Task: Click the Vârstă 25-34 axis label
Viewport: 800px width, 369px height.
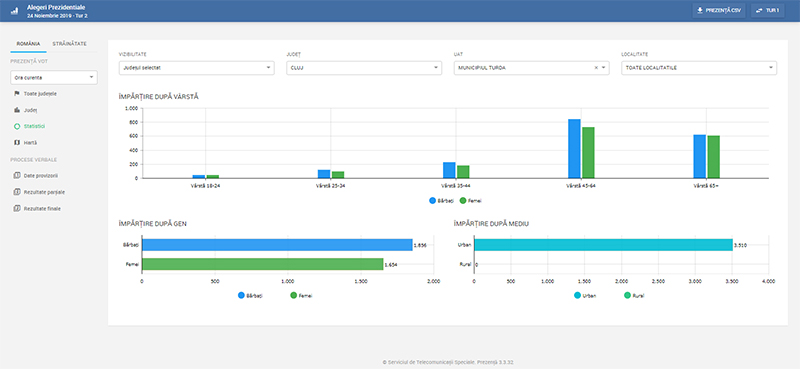Action: coord(331,186)
